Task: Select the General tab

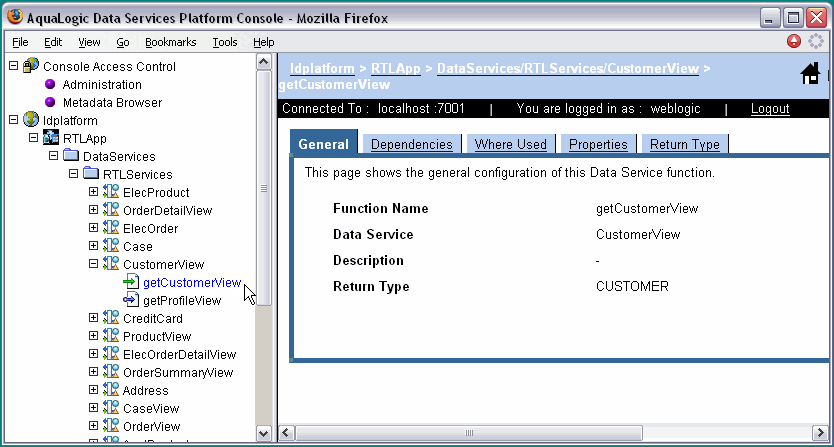Action: click(323, 144)
